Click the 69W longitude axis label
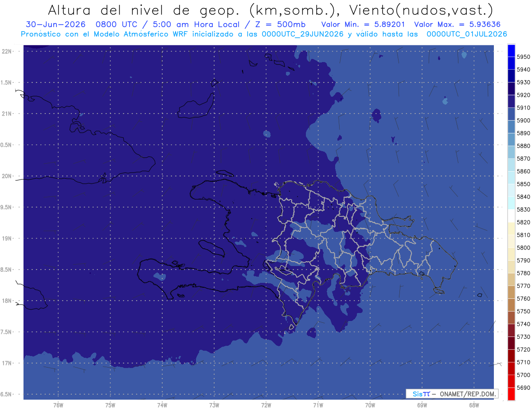532x411 pixels. [422, 405]
